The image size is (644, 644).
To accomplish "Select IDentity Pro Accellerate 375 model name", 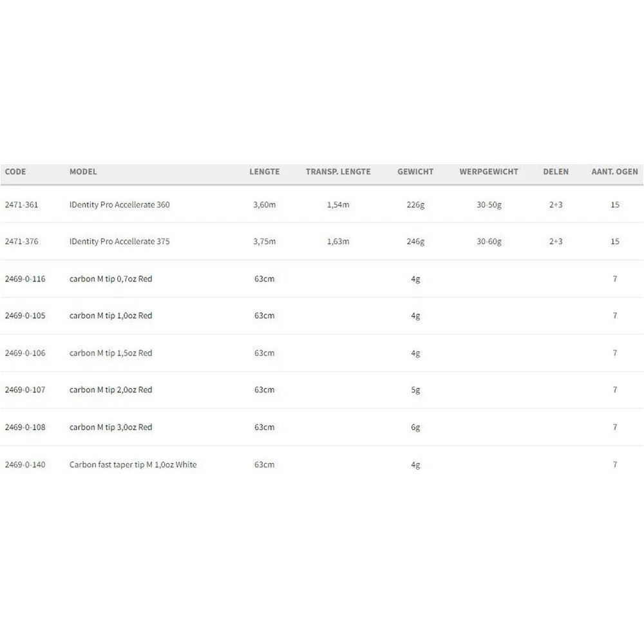I will pos(120,241).
